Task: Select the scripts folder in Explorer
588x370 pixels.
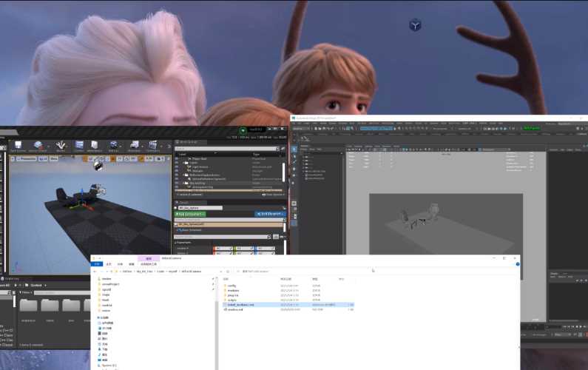Action: pyautogui.click(x=232, y=300)
